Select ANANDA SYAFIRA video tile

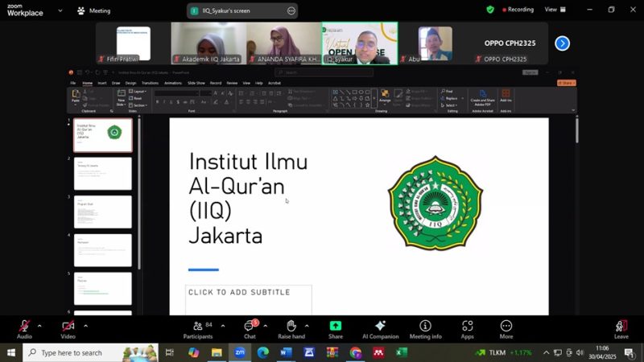pyautogui.click(x=284, y=43)
